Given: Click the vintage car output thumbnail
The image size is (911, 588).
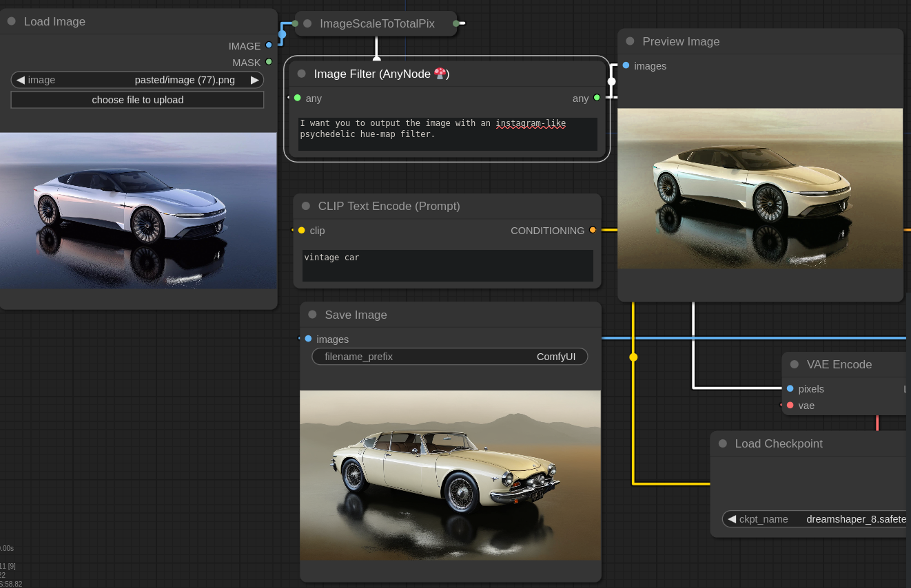Looking at the screenshot, I should point(450,475).
